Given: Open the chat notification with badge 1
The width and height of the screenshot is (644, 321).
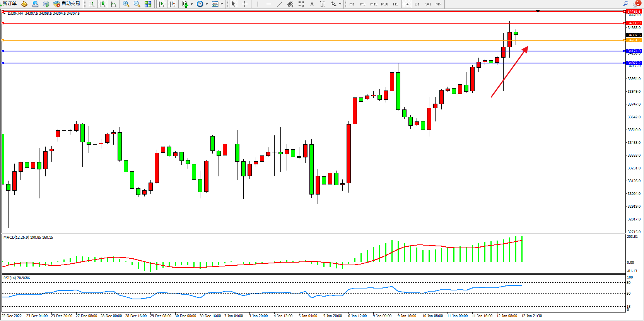Looking at the screenshot, I should tap(636, 3).
